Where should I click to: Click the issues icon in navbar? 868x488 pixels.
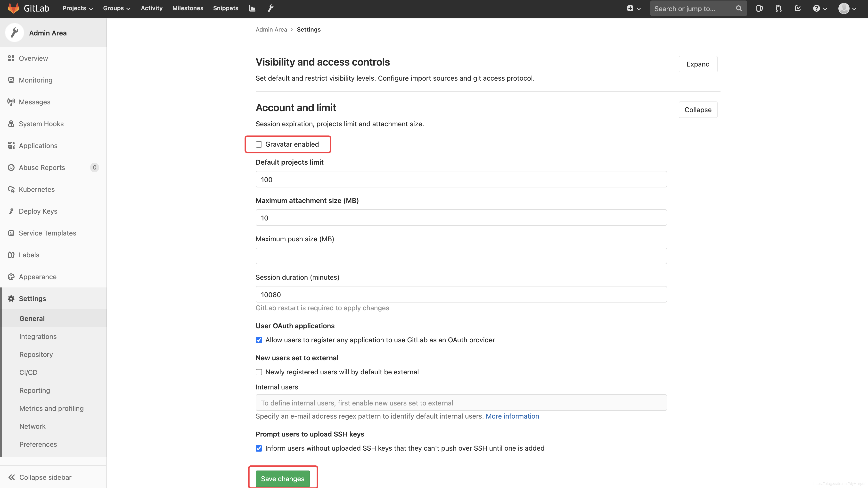pos(759,8)
